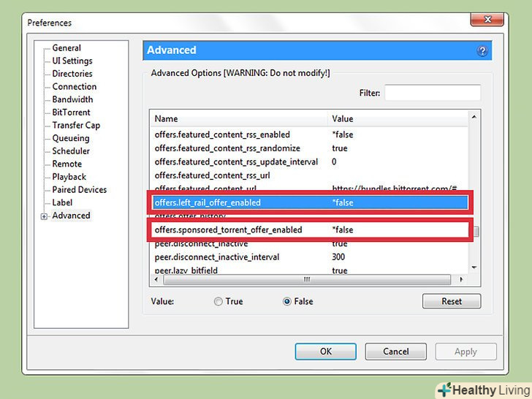
Task: Select Advanced in the sidebar tree
Action: 72,216
